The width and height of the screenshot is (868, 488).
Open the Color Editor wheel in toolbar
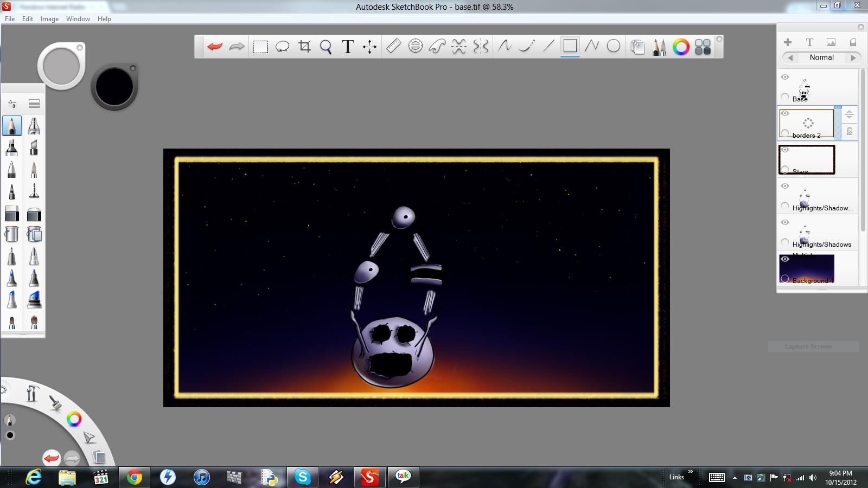(681, 47)
